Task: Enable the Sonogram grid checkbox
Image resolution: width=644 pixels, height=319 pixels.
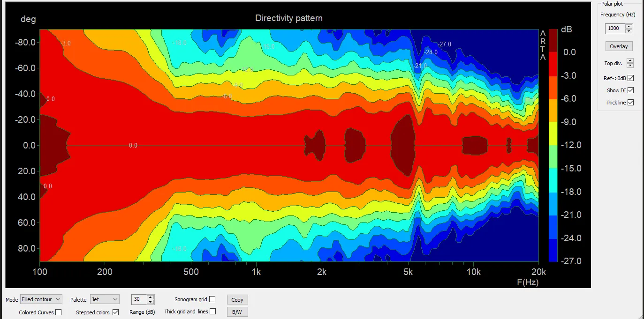Action: [x=212, y=299]
